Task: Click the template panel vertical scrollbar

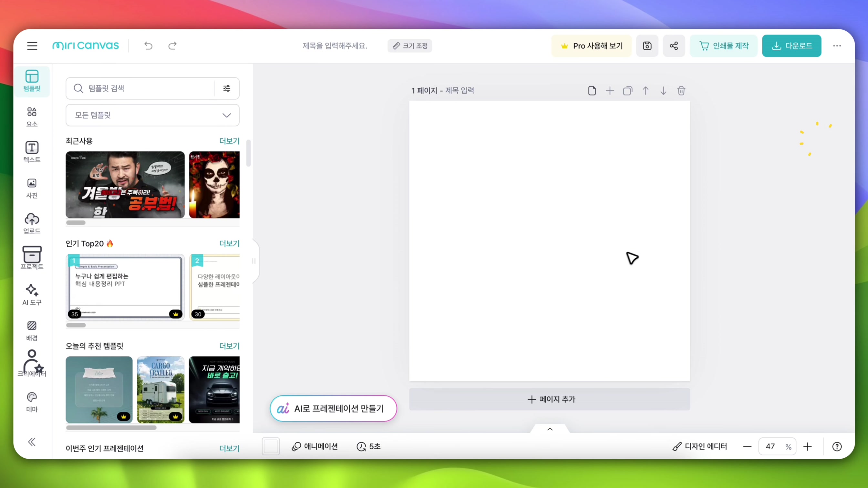Action: [x=249, y=153]
